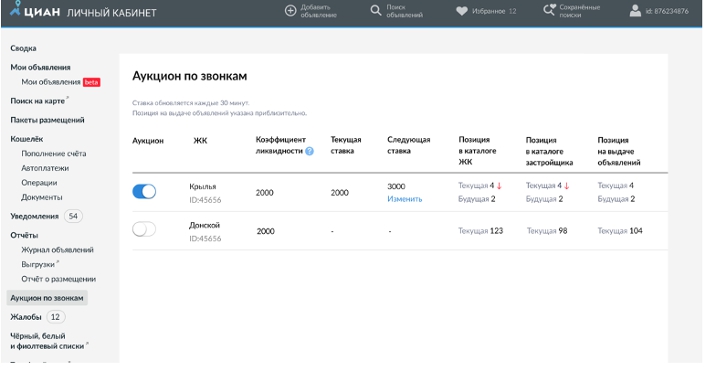Disable the auction toggle for Крылья

pyautogui.click(x=144, y=191)
